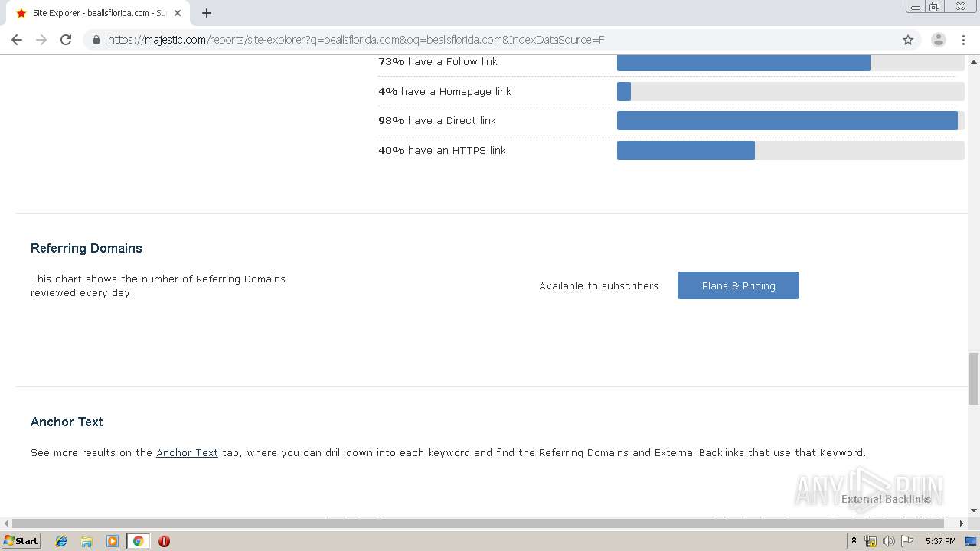Click the browser forward arrow
Viewport: 980px width, 551px height.
[x=41, y=40]
